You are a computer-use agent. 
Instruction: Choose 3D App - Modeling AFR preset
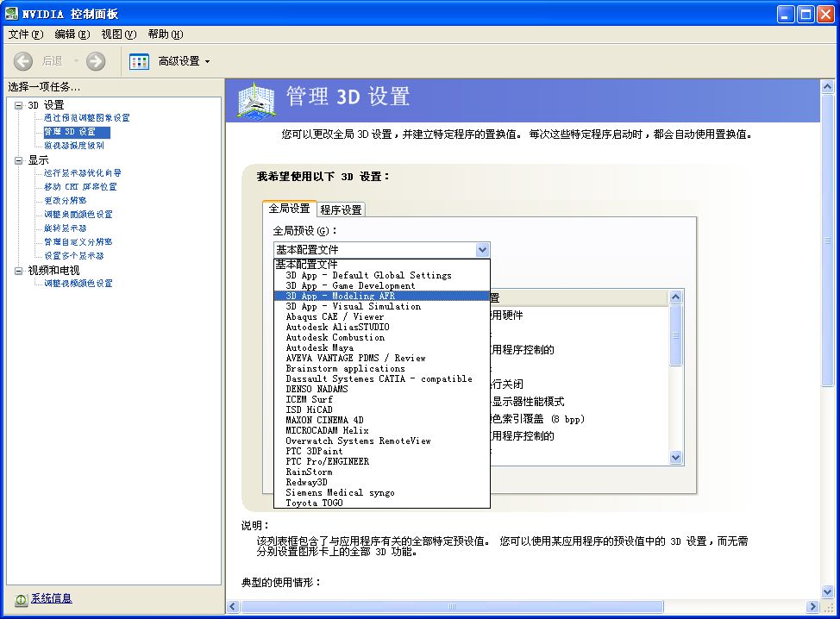(x=382, y=296)
